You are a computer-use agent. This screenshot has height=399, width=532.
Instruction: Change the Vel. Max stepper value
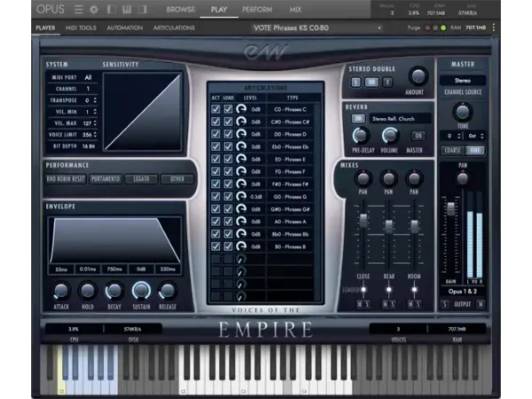point(95,123)
